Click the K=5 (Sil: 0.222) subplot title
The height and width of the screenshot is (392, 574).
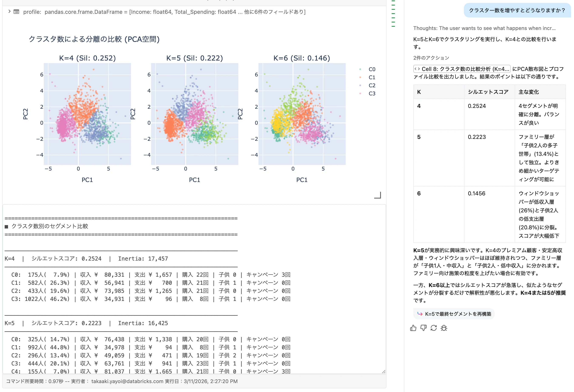coord(195,58)
